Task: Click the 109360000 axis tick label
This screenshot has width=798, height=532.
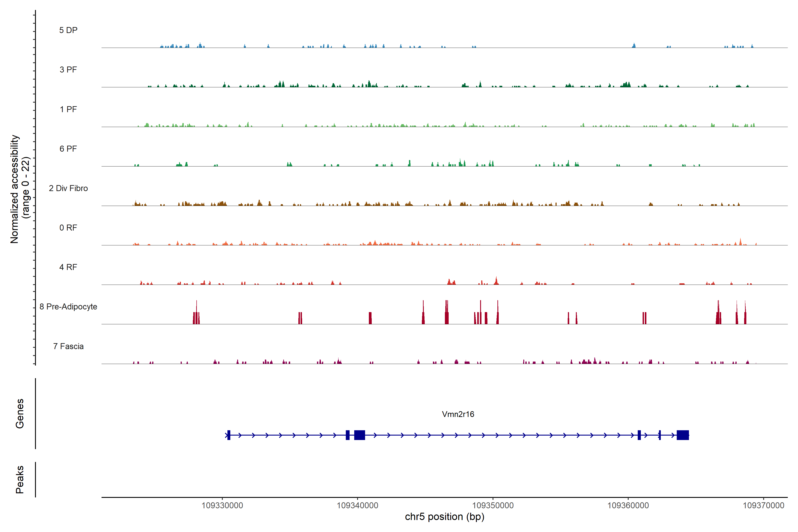Action: pos(628,505)
